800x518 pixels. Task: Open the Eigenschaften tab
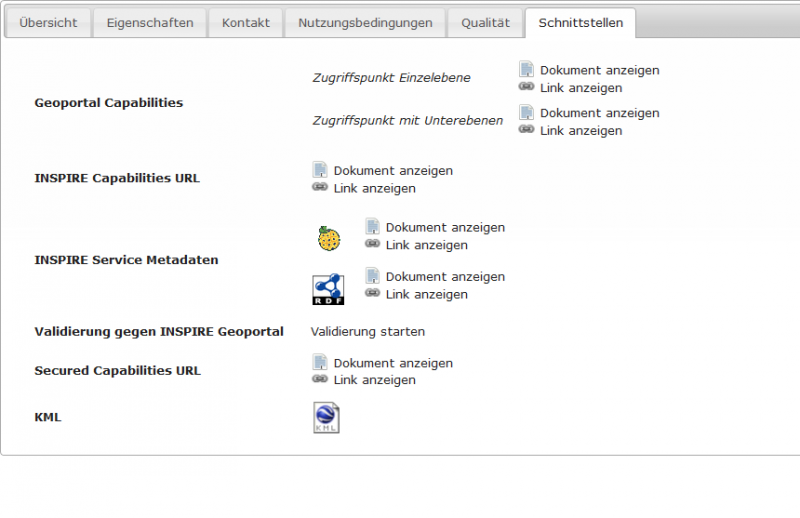[149, 23]
